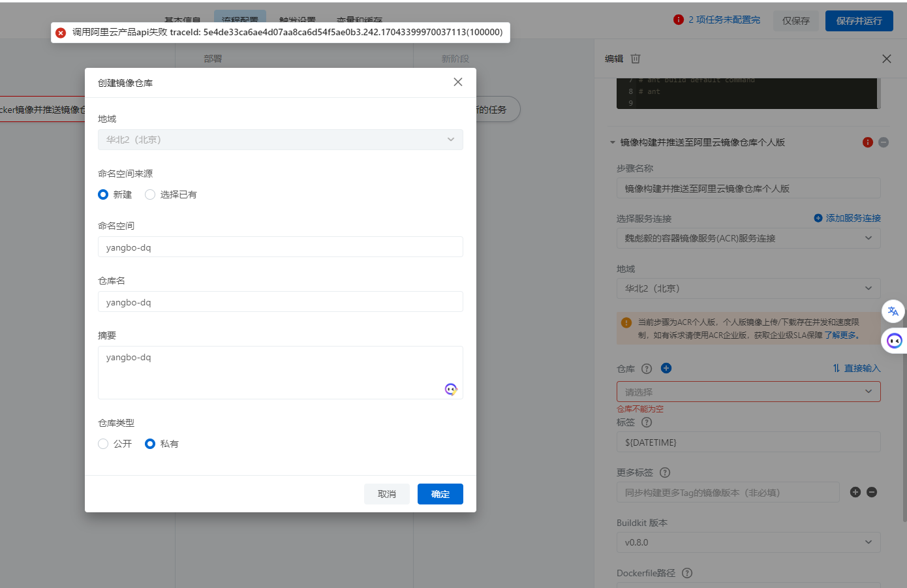Click the 新阶段 stage label
The height and width of the screenshot is (588, 907).
click(455, 59)
